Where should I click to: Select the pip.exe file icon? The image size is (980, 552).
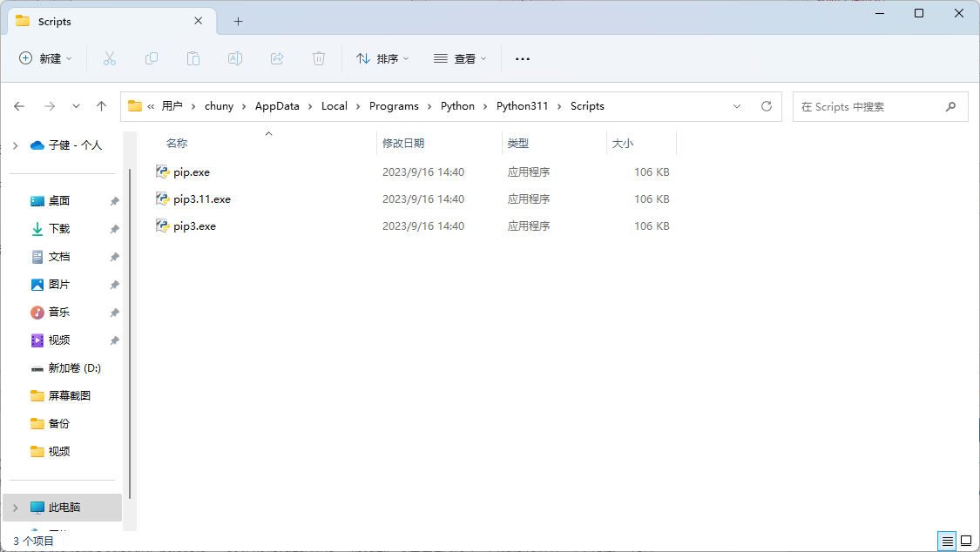(163, 172)
